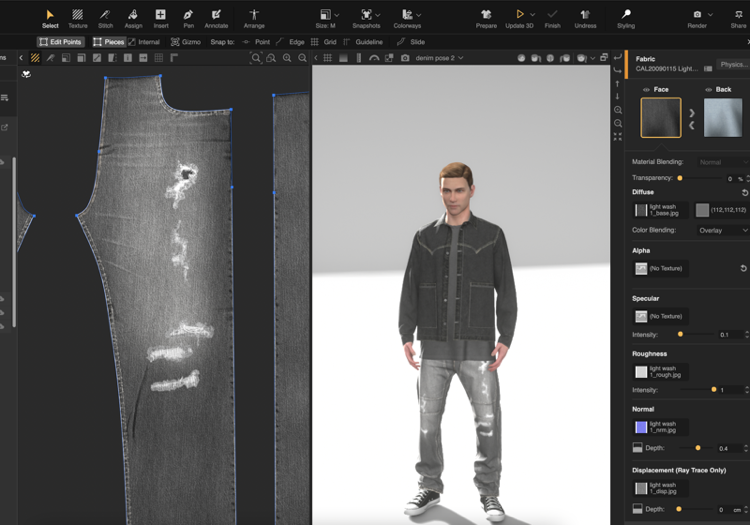Image resolution: width=750 pixels, height=525 pixels.
Task: Click the avatar icon in 2D window corner
Action: [26, 74]
